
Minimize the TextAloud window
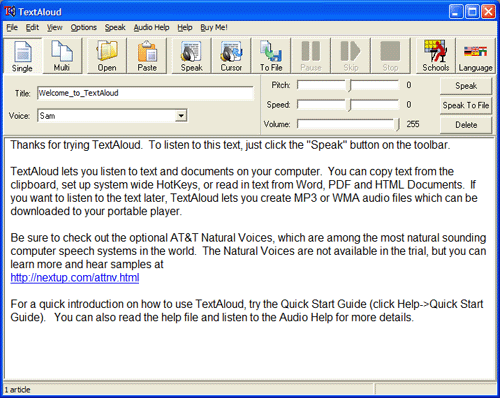coord(456,12)
